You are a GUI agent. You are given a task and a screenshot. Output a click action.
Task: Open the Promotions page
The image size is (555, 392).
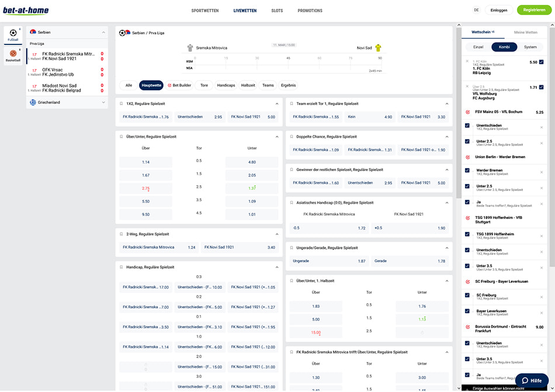(x=310, y=11)
